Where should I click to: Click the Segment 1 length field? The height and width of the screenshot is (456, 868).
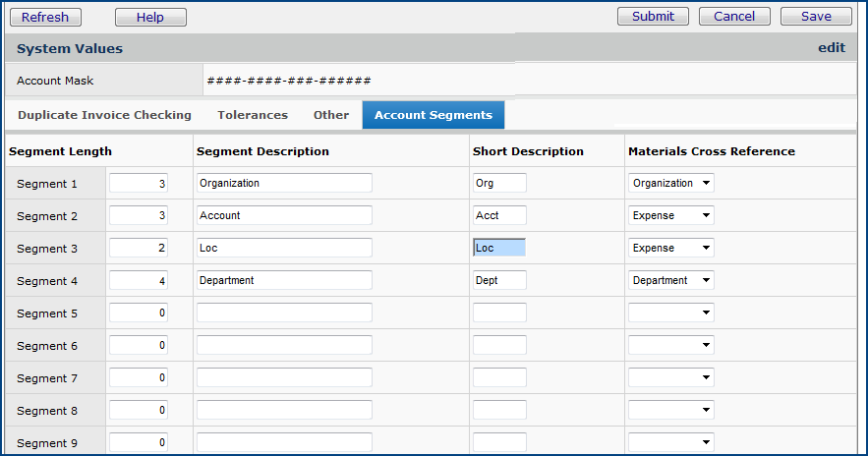click(139, 183)
